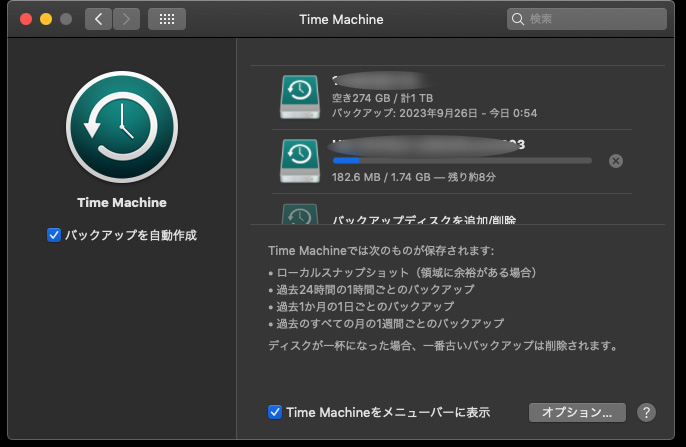Click the Time Machine window title
Image resolution: width=686 pixels, height=447 pixels.
point(341,19)
